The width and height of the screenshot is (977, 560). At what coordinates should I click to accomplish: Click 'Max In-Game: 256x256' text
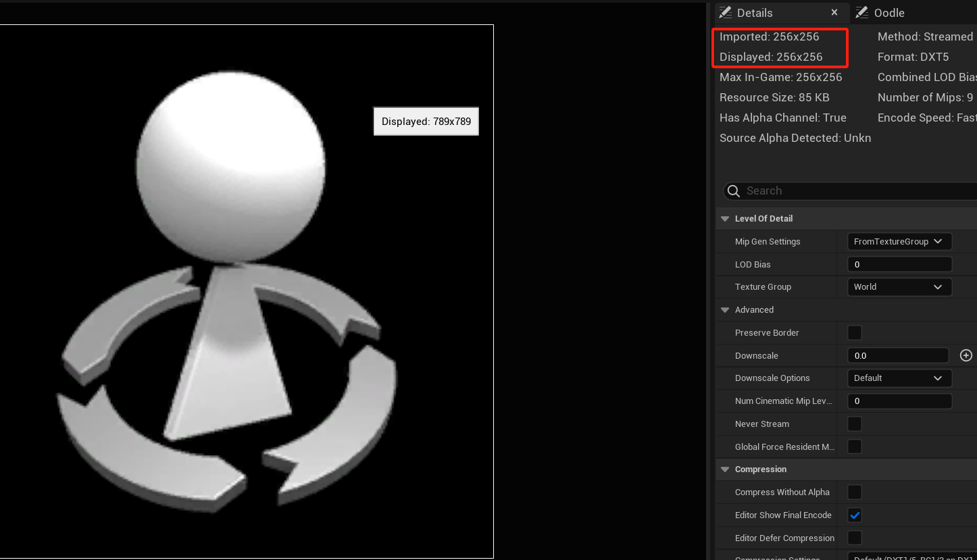pos(781,77)
